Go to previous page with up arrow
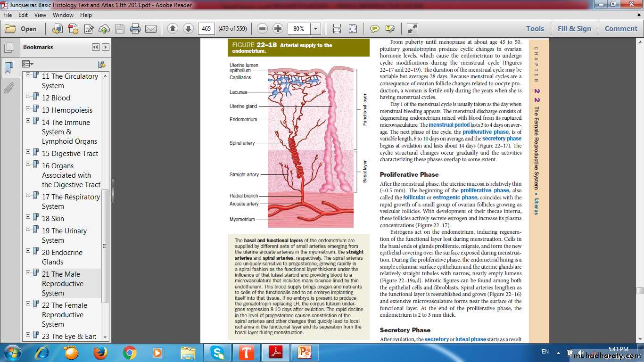The image size is (644, 362). pos(173,29)
